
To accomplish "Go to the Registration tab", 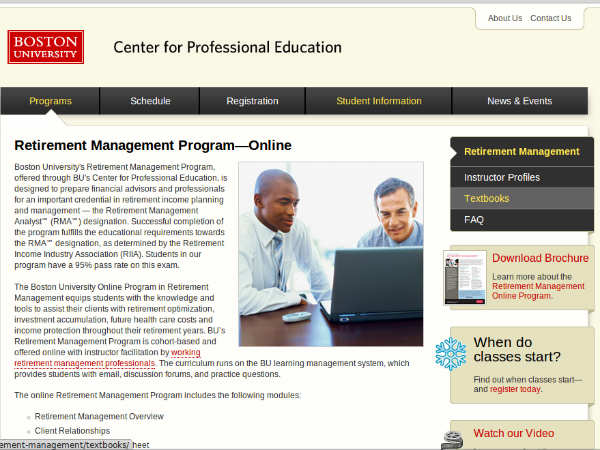I will [x=252, y=101].
